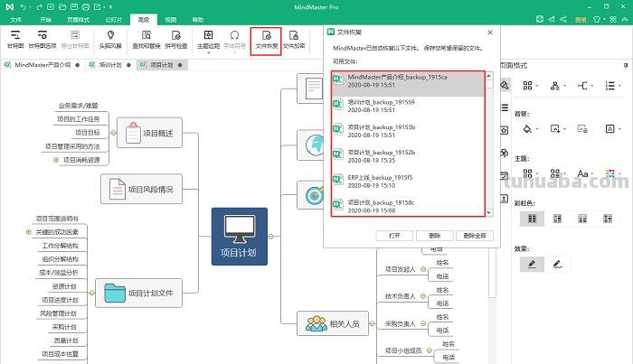Select the 项目风险情况 topic node
This screenshot has width=633, height=364.
(141, 189)
